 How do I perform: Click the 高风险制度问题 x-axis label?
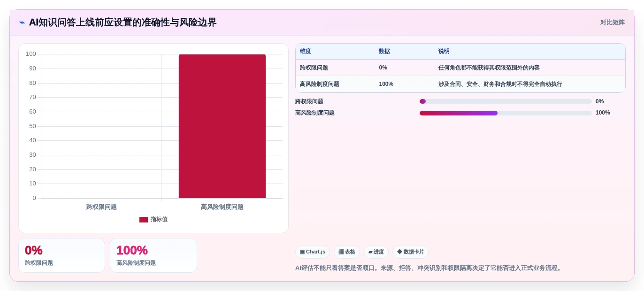coord(222,207)
